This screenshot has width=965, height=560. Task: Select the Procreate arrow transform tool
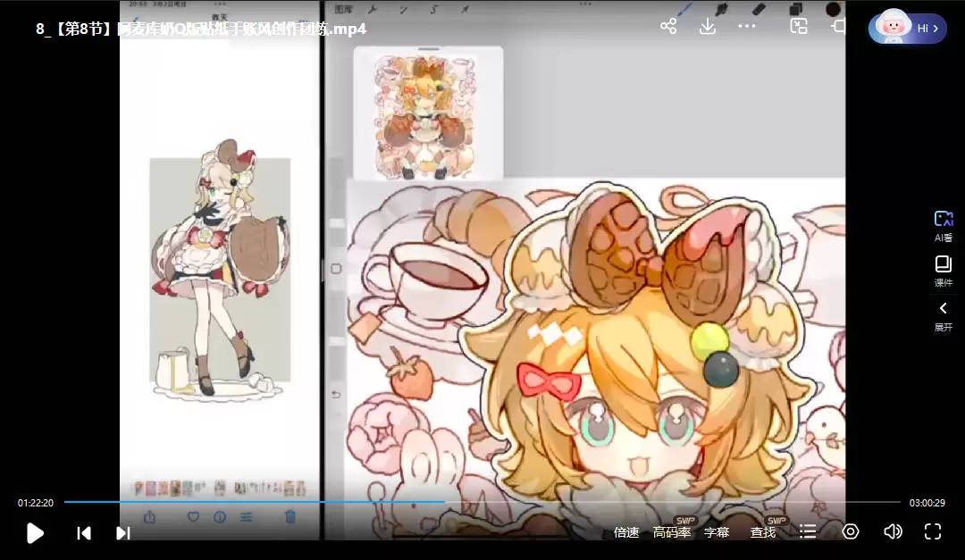point(466,9)
